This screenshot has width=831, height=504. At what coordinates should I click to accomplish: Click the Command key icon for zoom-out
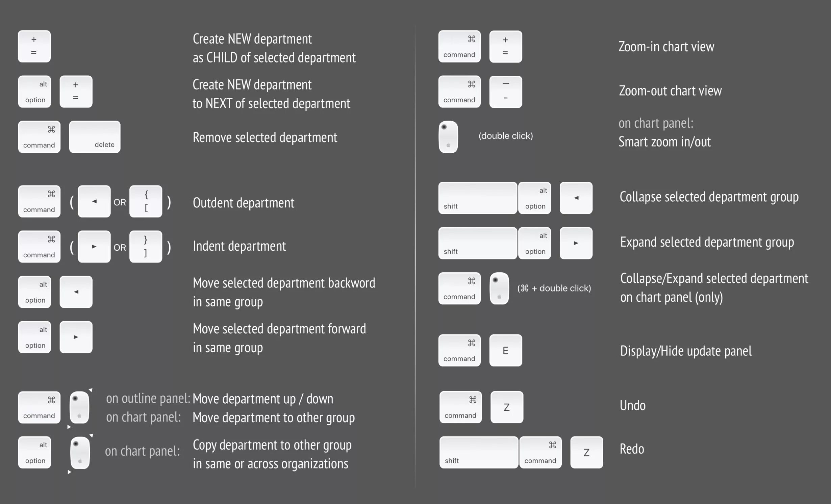coord(460,92)
